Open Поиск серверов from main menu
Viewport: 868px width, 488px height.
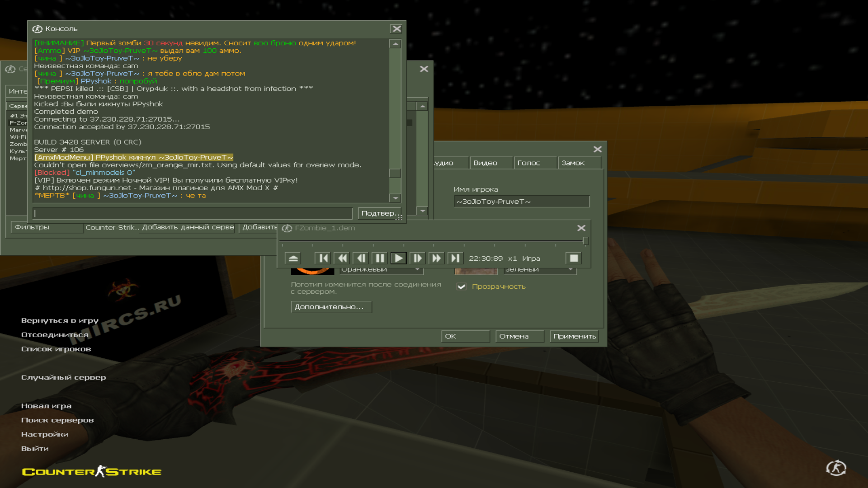pyautogui.click(x=57, y=420)
